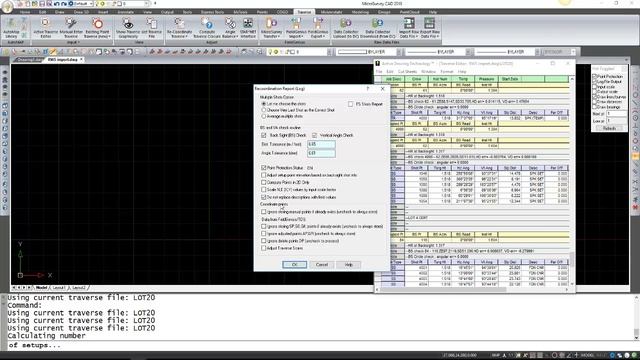
Task: Open the Help ribbon tab
Action: pos(433,12)
